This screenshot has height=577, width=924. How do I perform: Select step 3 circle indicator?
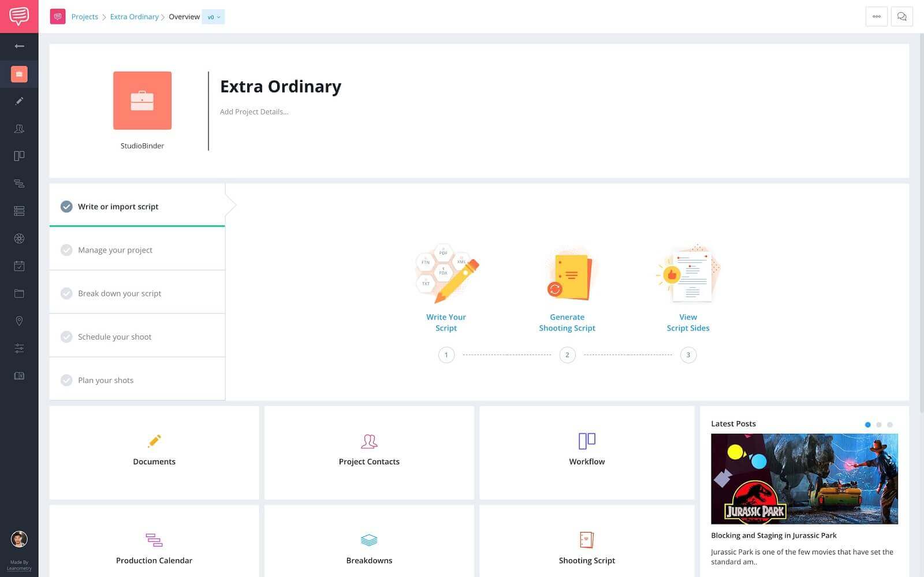point(688,355)
